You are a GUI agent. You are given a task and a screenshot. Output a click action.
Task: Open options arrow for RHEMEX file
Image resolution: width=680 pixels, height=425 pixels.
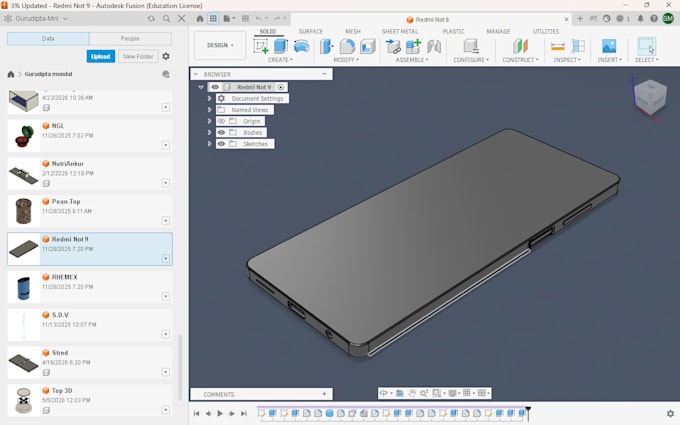click(x=166, y=296)
